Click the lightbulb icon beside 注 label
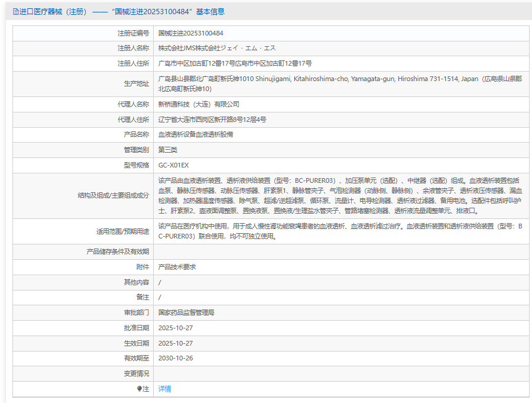 (x=140, y=389)
